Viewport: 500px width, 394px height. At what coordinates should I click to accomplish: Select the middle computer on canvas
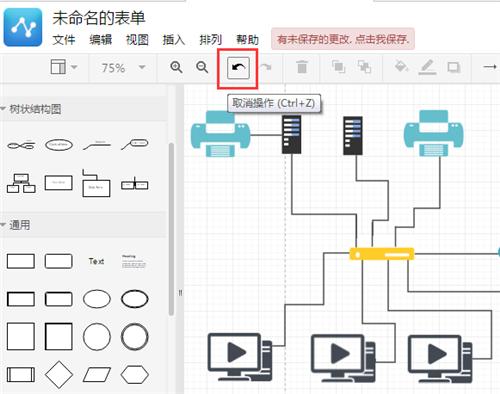point(343,358)
